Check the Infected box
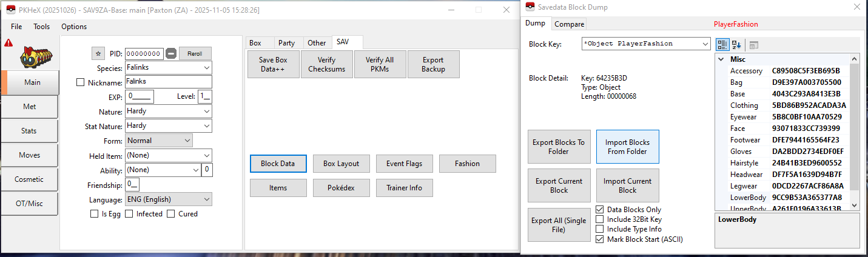Screen dimensions: 868x257 (x=129, y=214)
